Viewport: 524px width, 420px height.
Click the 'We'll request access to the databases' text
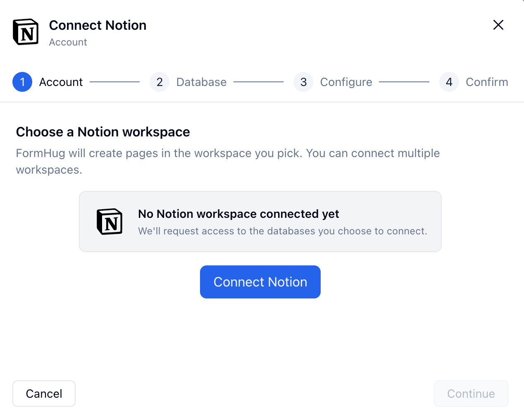coord(283,231)
